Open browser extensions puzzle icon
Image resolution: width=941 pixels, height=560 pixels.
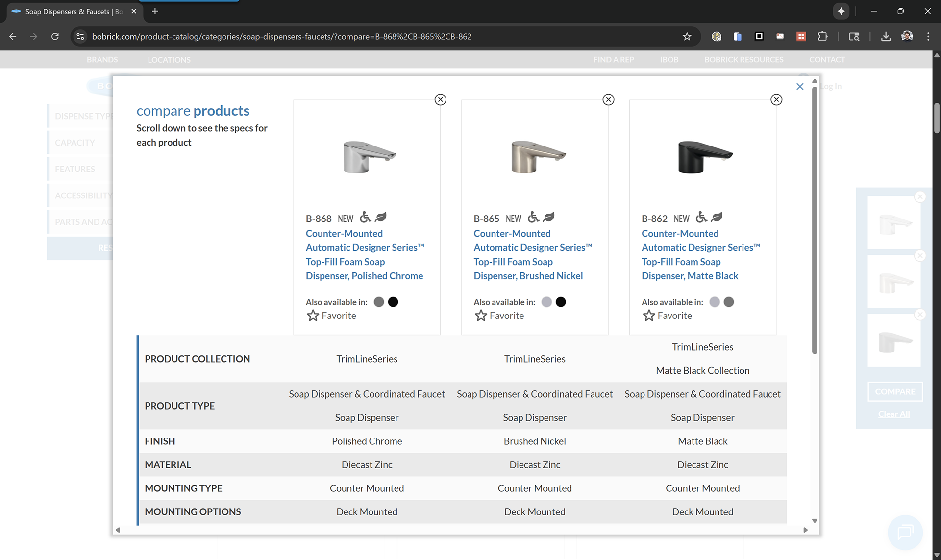(x=822, y=37)
